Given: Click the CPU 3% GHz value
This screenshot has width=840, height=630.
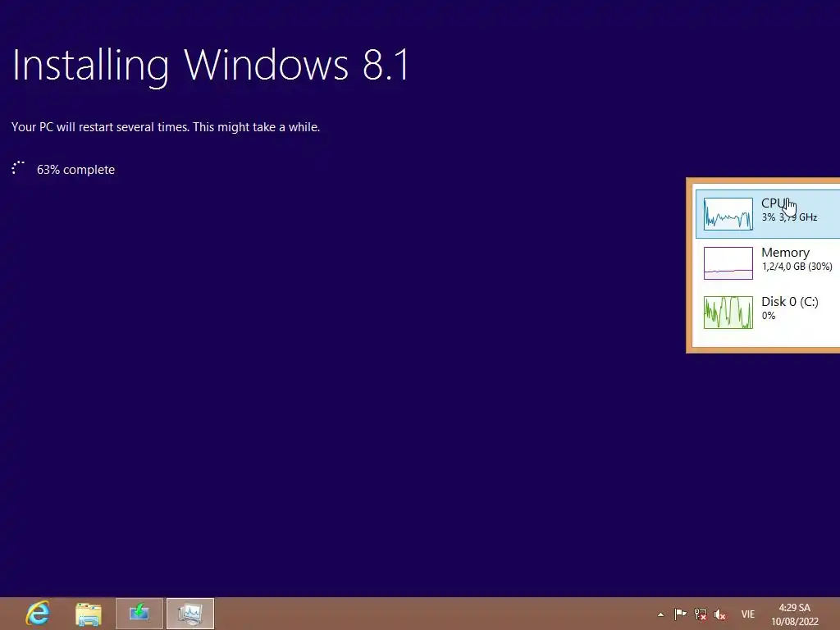Looking at the screenshot, I should tap(789, 217).
